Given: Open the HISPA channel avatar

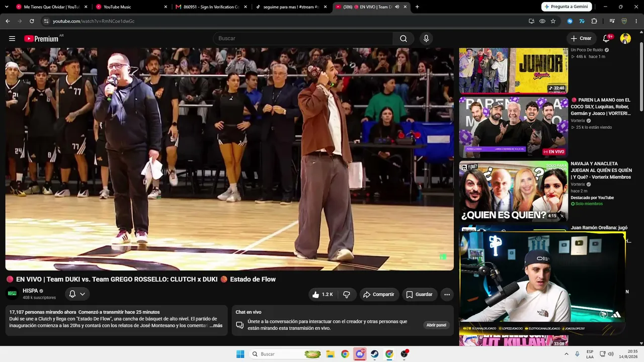Looking at the screenshot, I should (12, 294).
